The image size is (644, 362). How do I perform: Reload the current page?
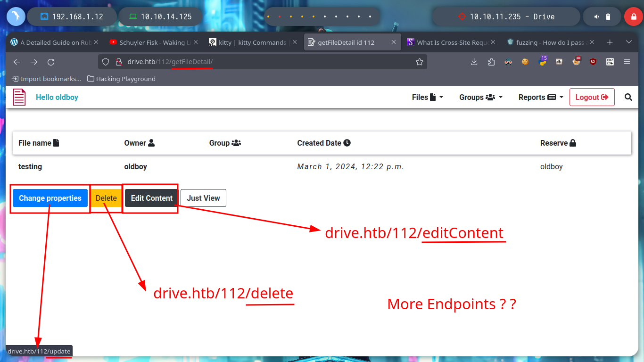point(51,62)
